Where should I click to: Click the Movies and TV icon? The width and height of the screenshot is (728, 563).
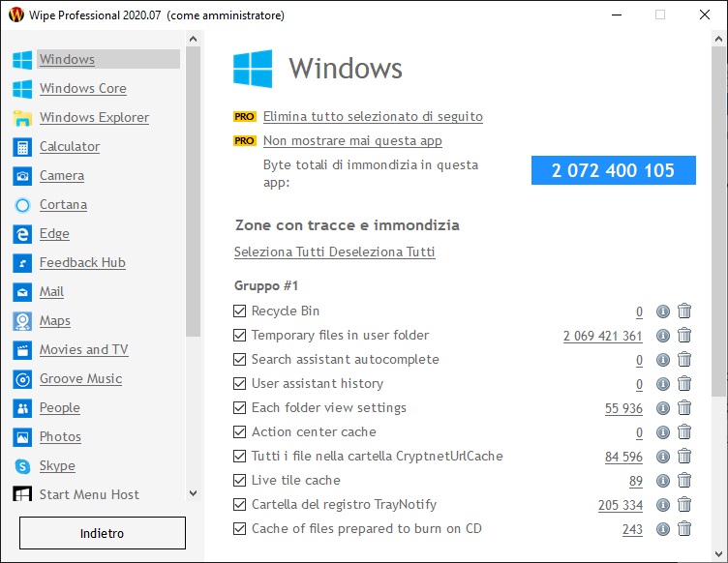(x=22, y=350)
